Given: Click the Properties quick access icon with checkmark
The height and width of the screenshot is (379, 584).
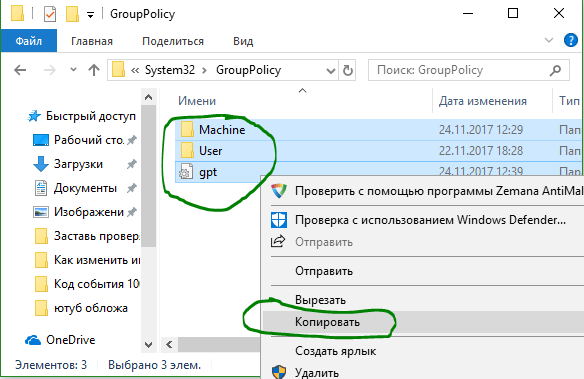Looking at the screenshot, I should pyautogui.click(x=50, y=14).
